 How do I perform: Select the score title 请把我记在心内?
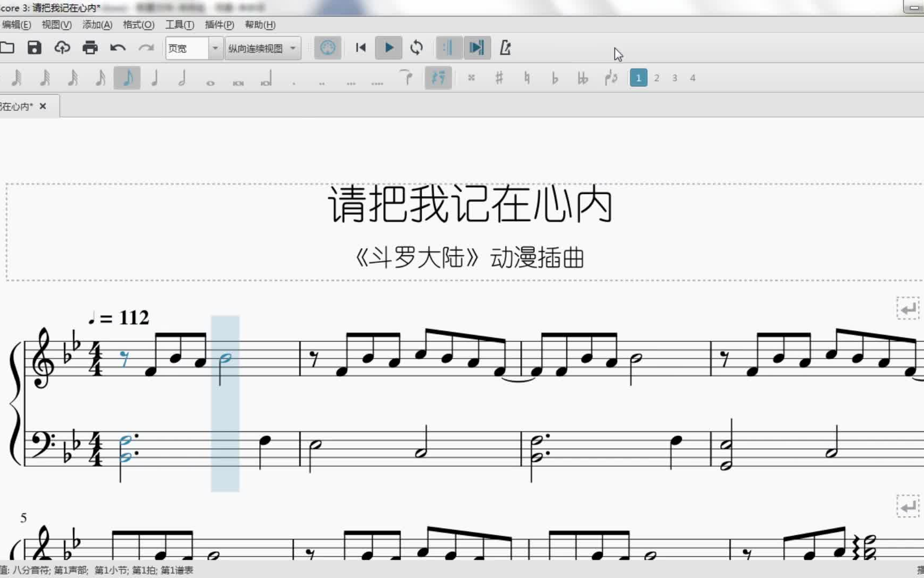(470, 204)
